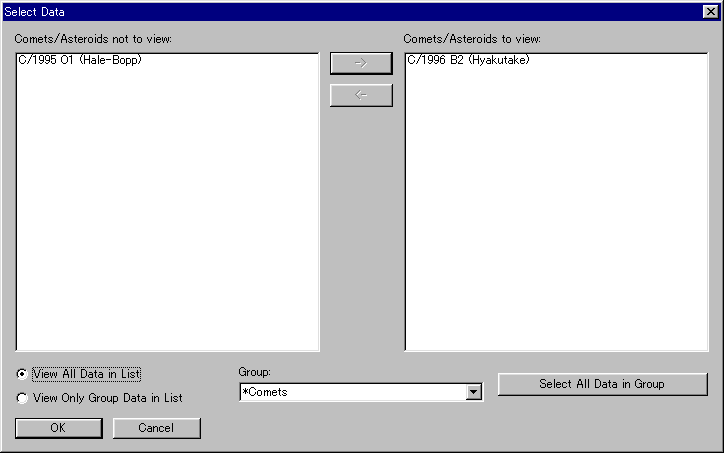724x453 pixels.
Task: Select the View All Data in List option
Action: (x=23, y=374)
